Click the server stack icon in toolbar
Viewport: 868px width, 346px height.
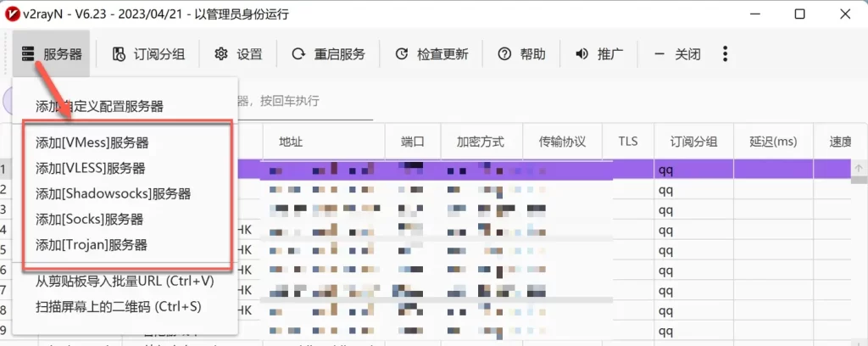click(27, 53)
